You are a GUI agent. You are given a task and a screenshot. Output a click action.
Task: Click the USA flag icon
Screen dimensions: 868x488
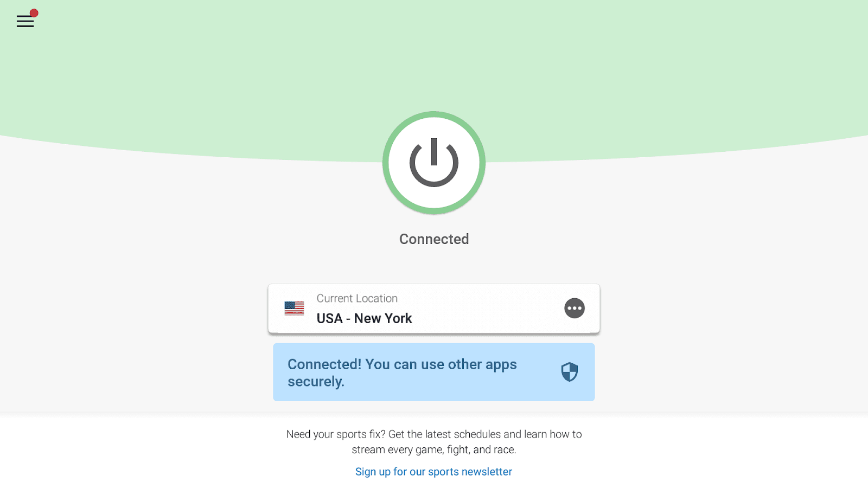[x=294, y=309]
